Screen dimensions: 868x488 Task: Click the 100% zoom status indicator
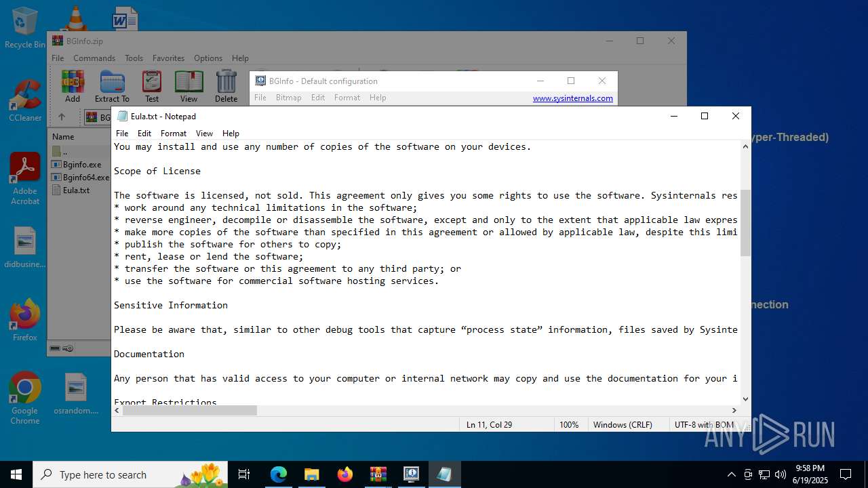569,425
